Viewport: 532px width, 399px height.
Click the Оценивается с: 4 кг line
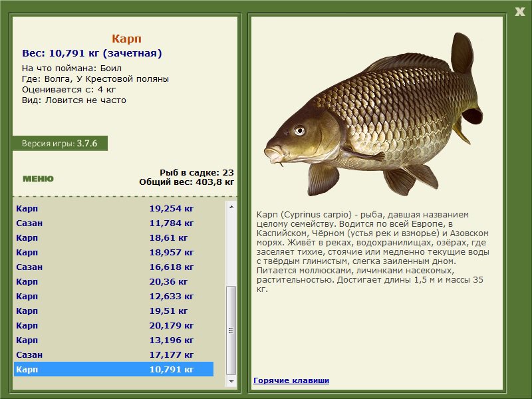[69, 90]
